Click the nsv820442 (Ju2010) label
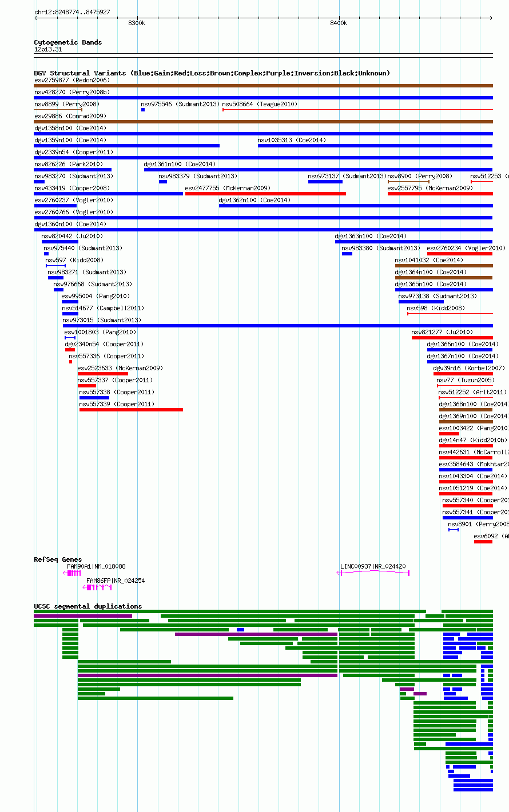 tap(72, 236)
